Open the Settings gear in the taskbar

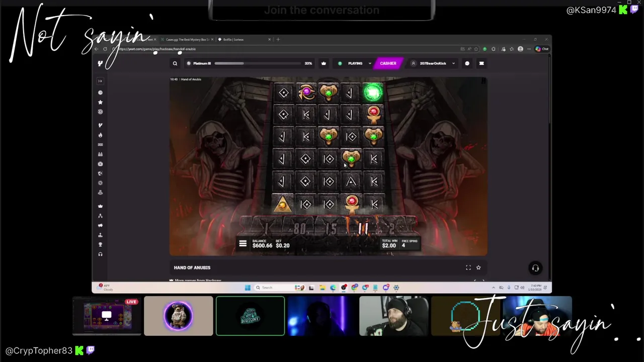pyautogui.click(x=396, y=288)
